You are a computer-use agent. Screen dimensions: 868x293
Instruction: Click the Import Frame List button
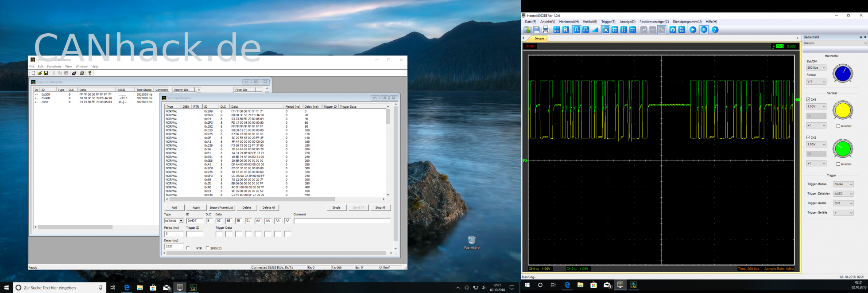coord(221,207)
